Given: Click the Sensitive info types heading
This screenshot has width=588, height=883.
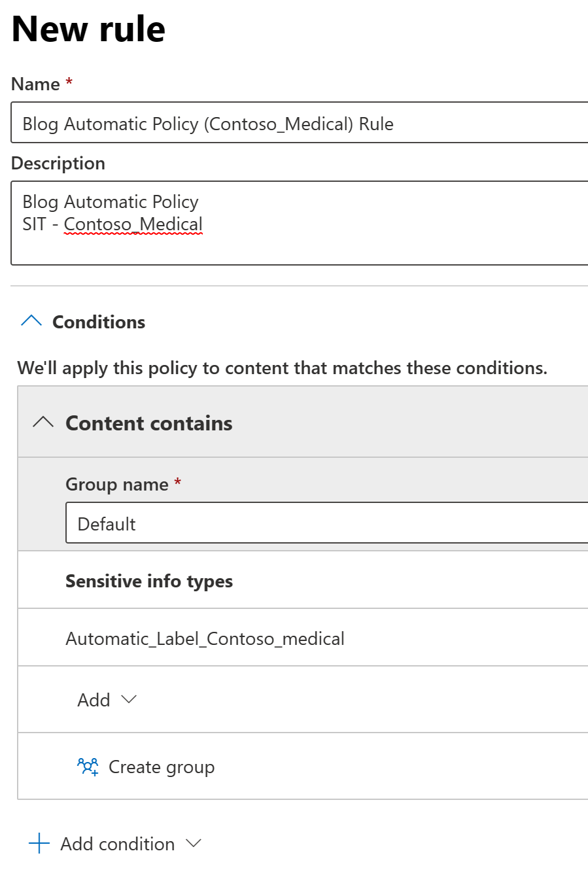Looking at the screenshot, I should coord(149,581).
